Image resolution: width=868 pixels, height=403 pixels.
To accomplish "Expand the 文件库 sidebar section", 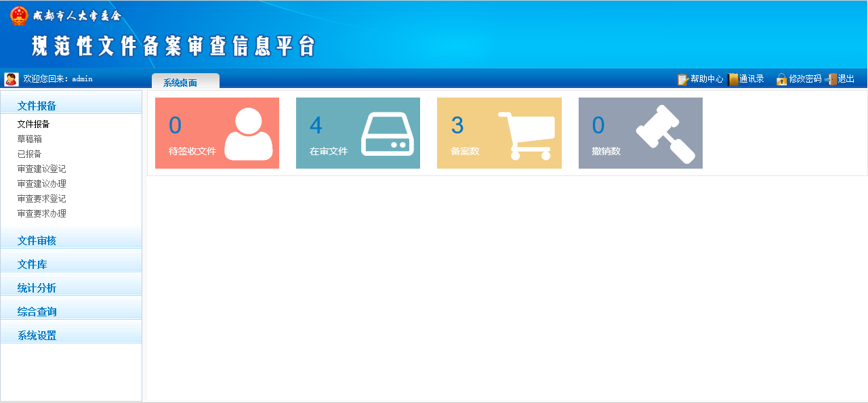I will click(x=71, y=261).
